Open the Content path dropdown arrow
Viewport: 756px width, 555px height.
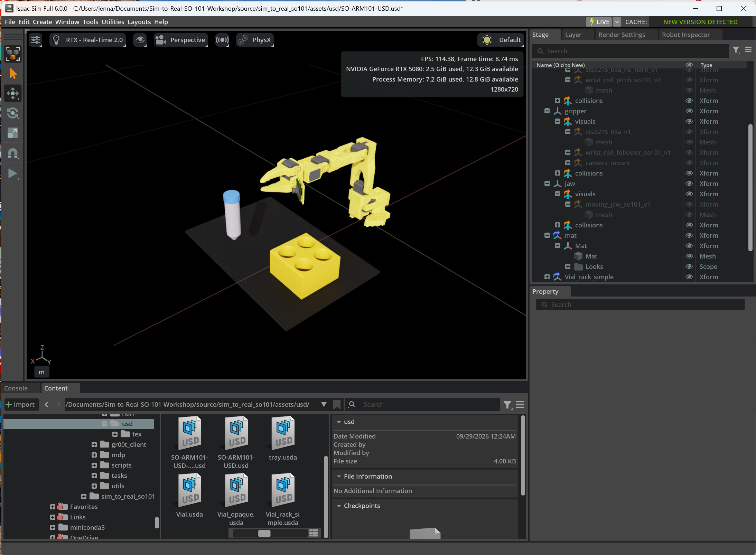(x=324, y=404)
